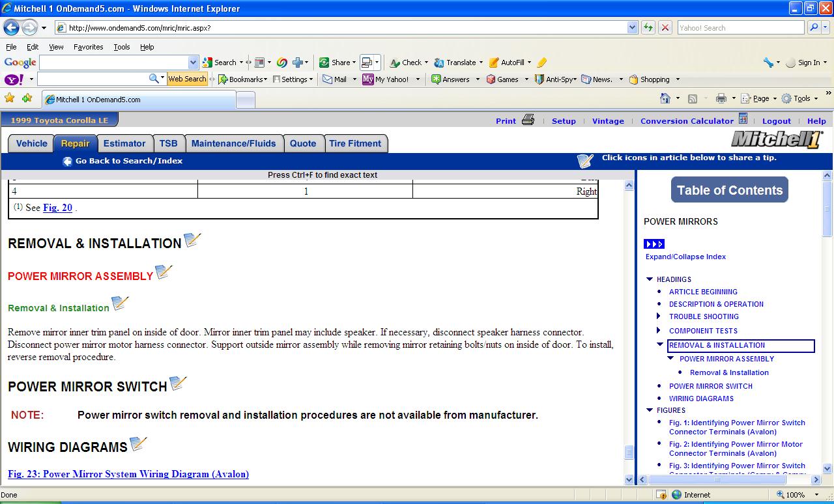Open the IE Tools command dropdown
The width and height of the screenshot is (834, 504).
click(x=799, y=98)
